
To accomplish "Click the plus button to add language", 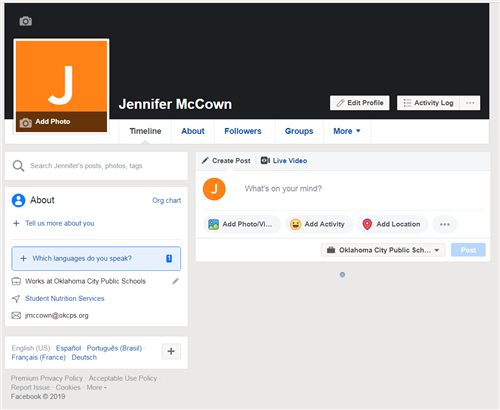I will pos(171,351).
